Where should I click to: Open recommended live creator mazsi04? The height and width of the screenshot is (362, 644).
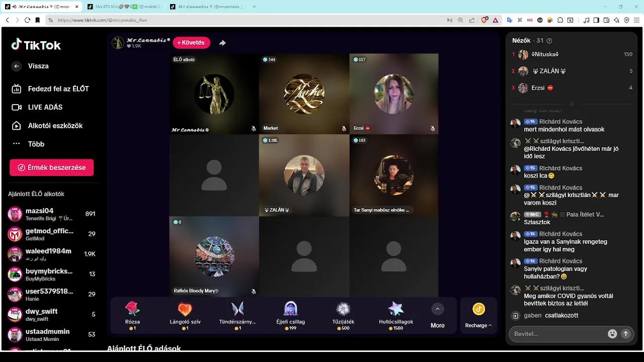point(51,214)
